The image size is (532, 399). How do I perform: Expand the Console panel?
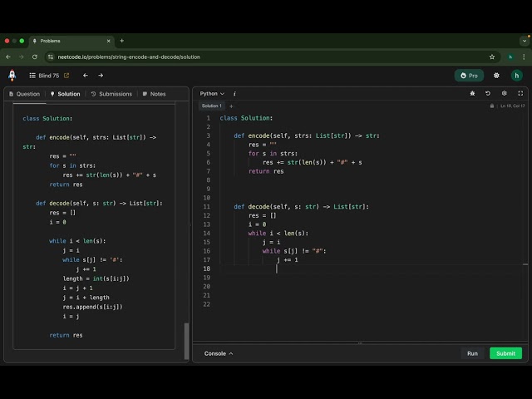click(x=219, y=353)
